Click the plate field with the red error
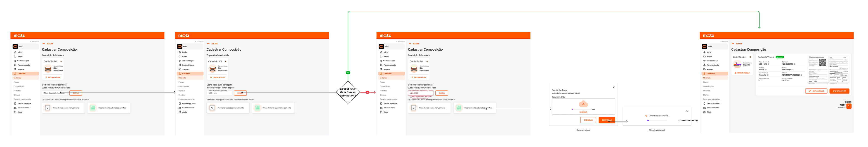This screenshot has width=868, height=147. tap(420, 93)
